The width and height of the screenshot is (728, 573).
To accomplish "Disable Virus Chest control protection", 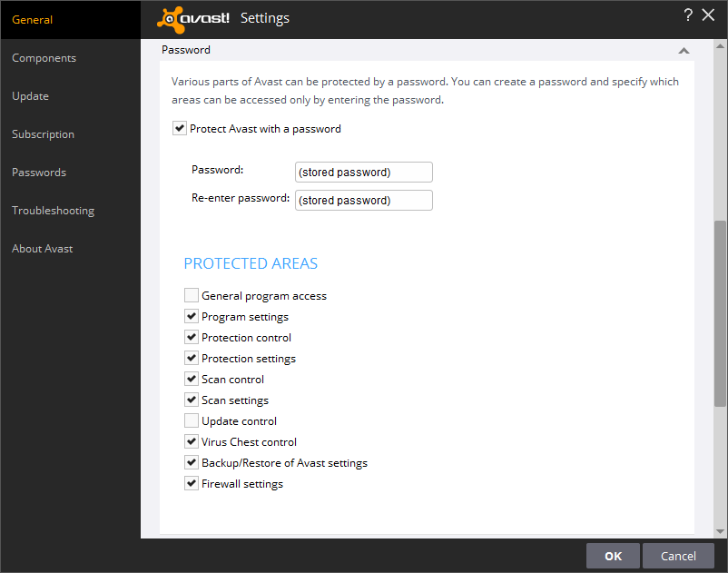I will coord(192,442).
